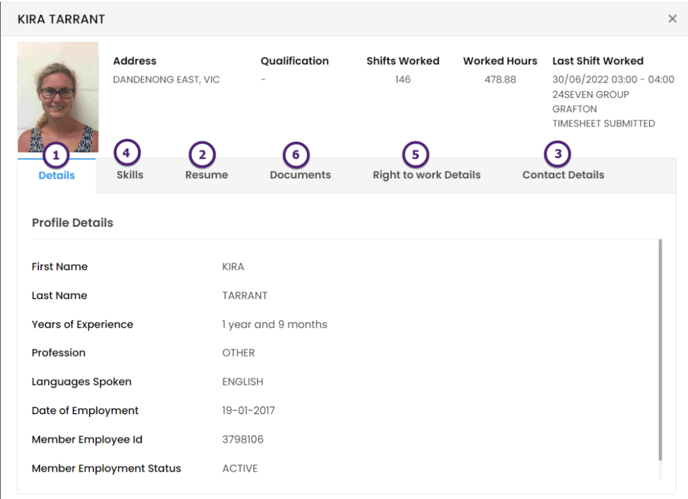
Task: Click the numbered circle marker 6
Action: (296, 154)
